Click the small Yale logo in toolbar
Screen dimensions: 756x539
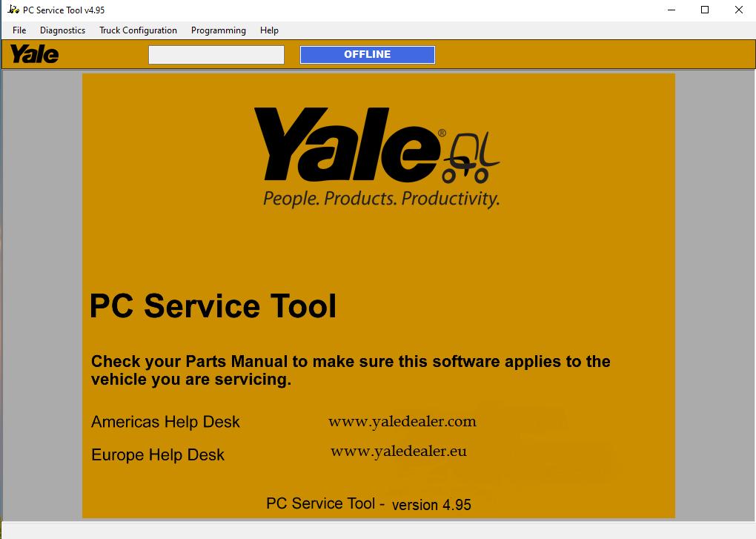pyautogui.click(x=34, y=54)
